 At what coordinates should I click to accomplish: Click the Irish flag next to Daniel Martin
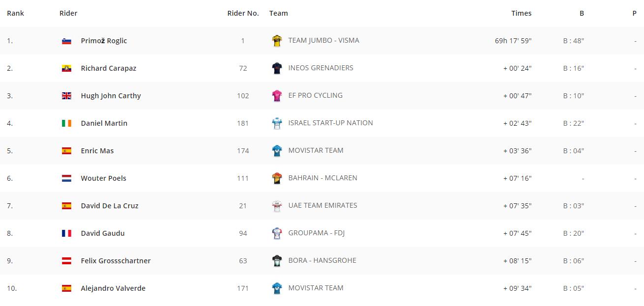click(x=66, y=123)
